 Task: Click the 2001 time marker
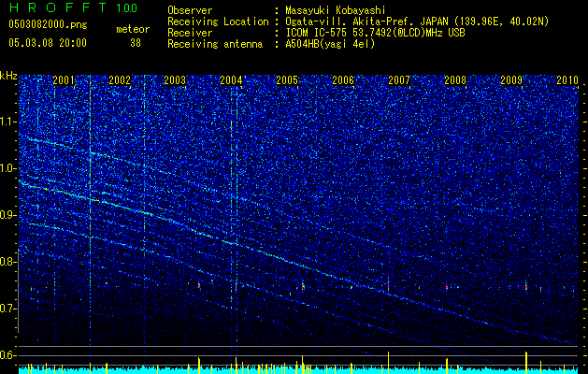[x=64, y=79]
